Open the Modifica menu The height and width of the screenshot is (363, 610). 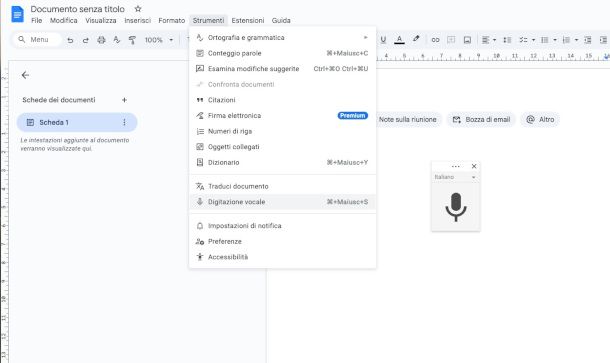click(x=63, y=20)
